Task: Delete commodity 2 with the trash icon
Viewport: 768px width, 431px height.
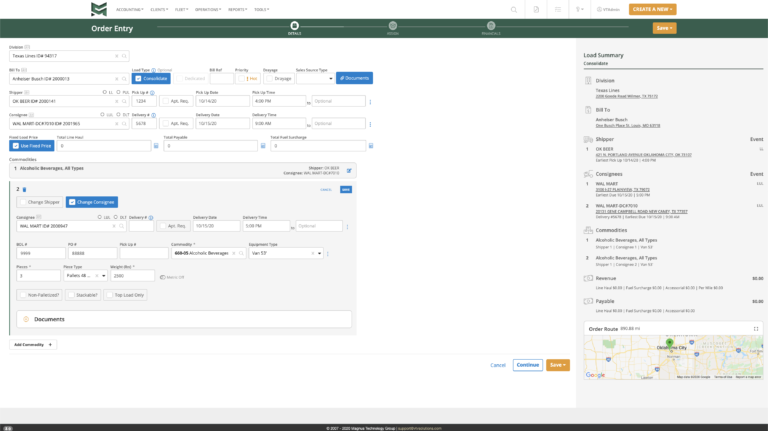Action: 24,190
